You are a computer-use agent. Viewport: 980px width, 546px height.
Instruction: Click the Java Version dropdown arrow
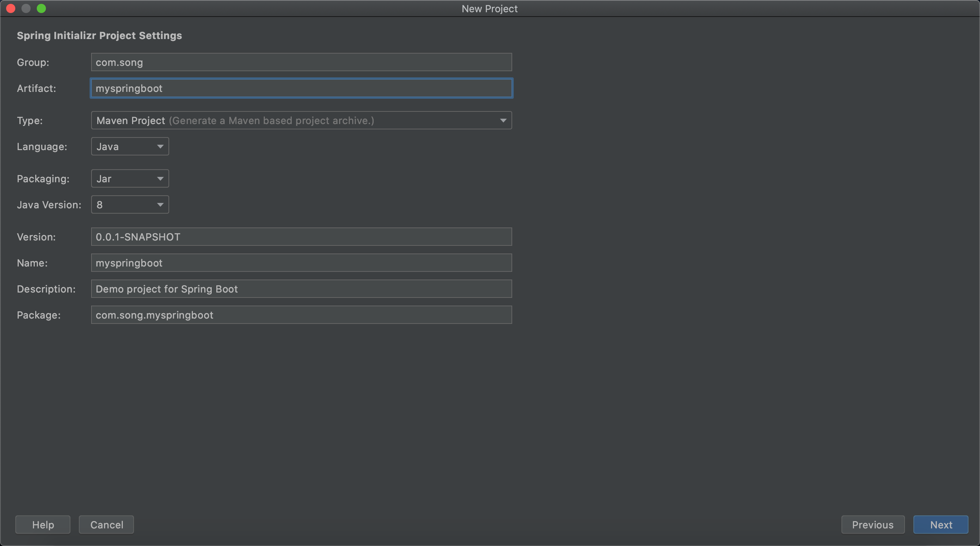click(x=160, y=205)
